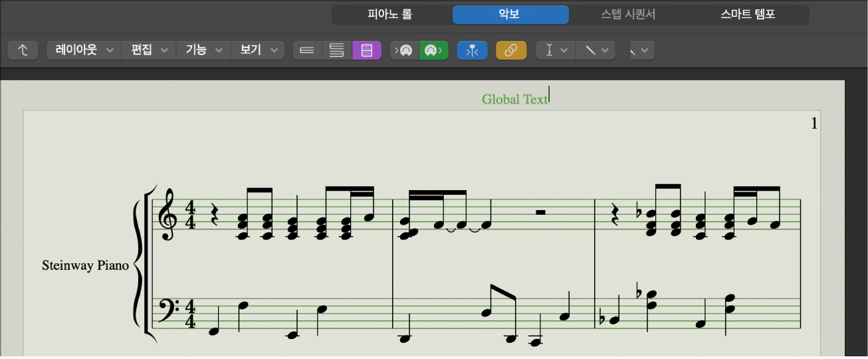The width and height of the screenshot is (868, 359).
Task: Select the wrapped view multi-line icon
Action: click(338, 51)
